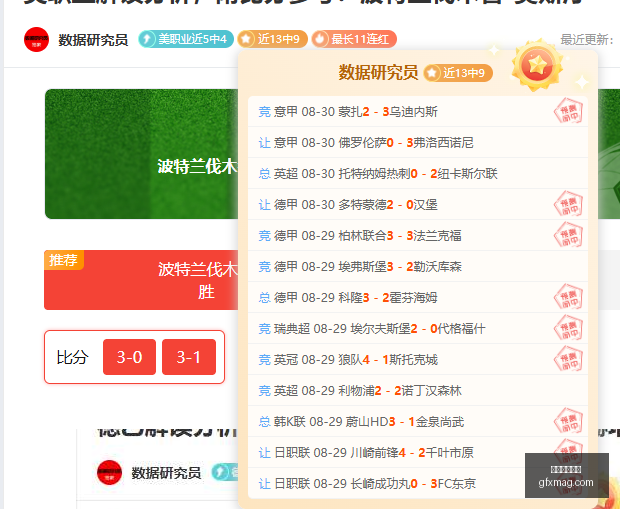Select the row 英超 08-29 利物浦 2-2 诺丁汉森林
Viewport: 620px width, 509px height.
418,391
